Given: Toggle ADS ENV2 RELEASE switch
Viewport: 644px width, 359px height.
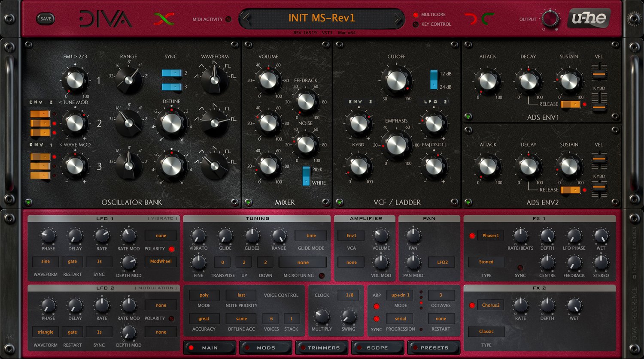Looking at the screenshot, I should (x=570, y=190).
